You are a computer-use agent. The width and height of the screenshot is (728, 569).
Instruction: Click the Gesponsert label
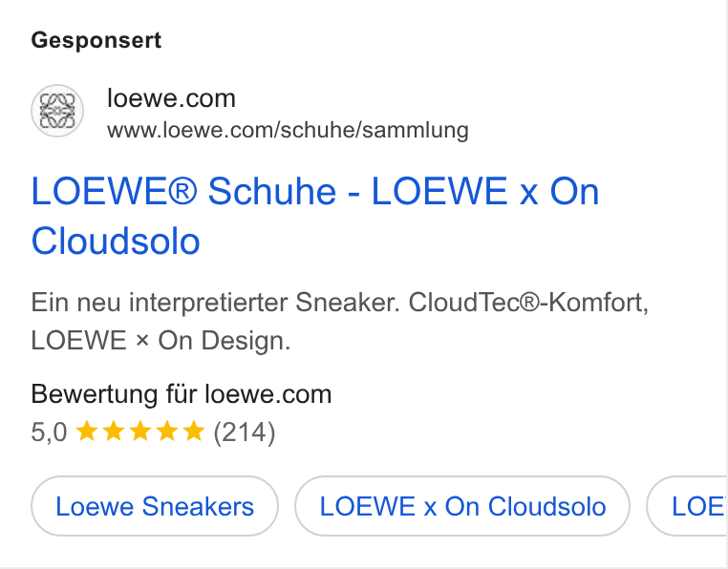(x=96, y=40)
